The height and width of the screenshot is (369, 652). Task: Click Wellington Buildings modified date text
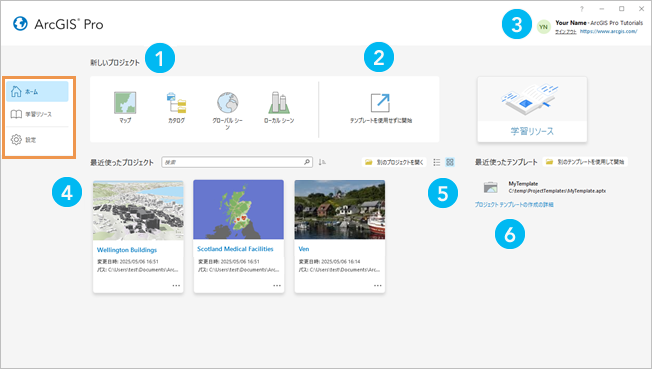tap(128, 262)
